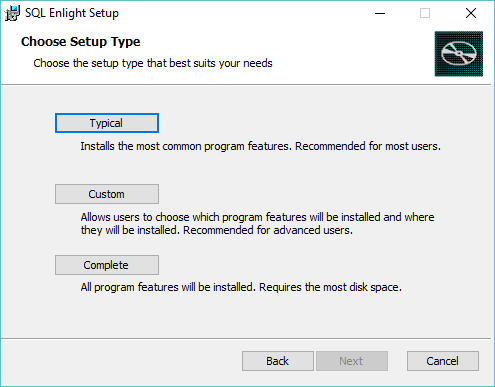Click the greyed-out Next button

[352, 361]
